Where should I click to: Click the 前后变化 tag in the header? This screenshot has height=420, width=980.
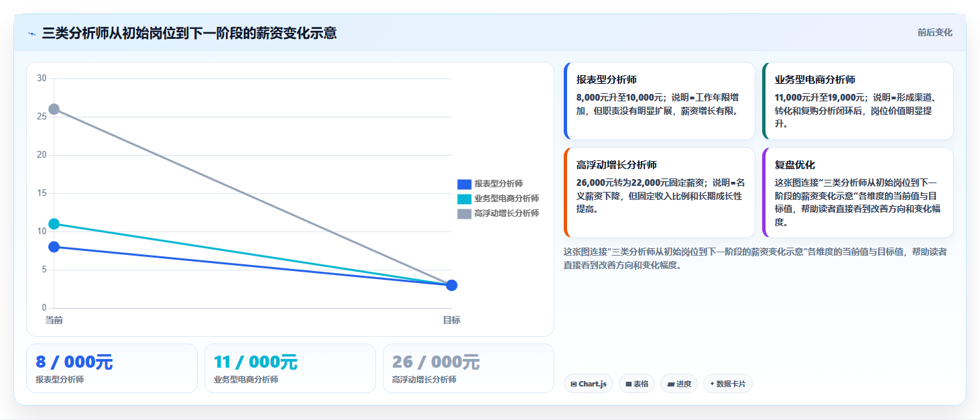(934, 33)
